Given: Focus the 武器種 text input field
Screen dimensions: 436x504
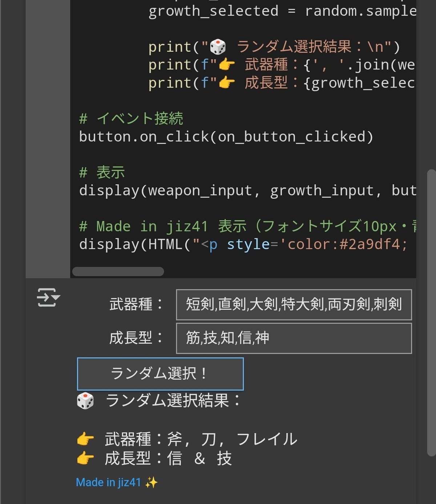Looking at the screenshot, I should pyautogui.click(x=294, y=305).
